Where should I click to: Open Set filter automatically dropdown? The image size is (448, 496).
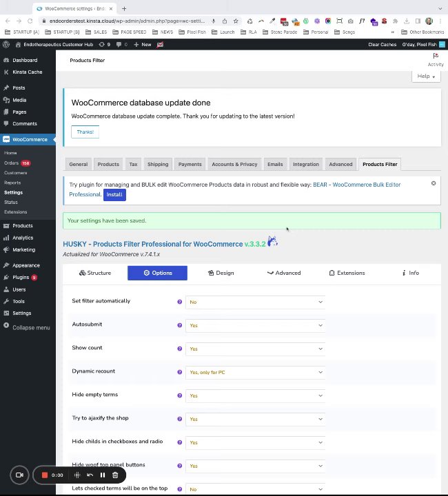tap(255, 302)
